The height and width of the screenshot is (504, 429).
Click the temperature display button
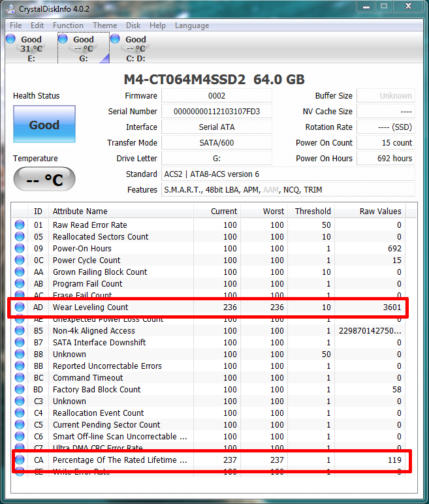click(x=44, y=179)
